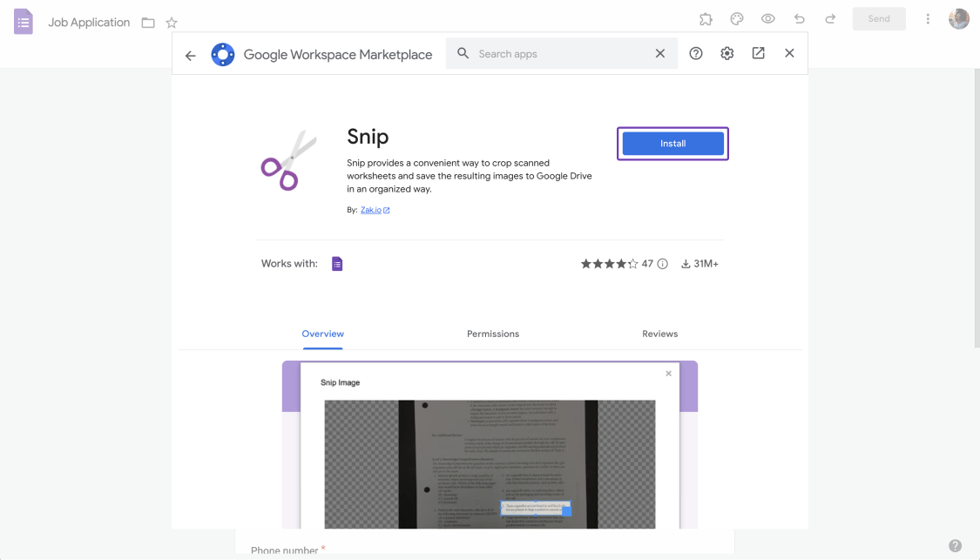Image resolution: width=980 pixels, height=560 pixels.
Task: View rating details via the info icon
Action: [662, 263]
